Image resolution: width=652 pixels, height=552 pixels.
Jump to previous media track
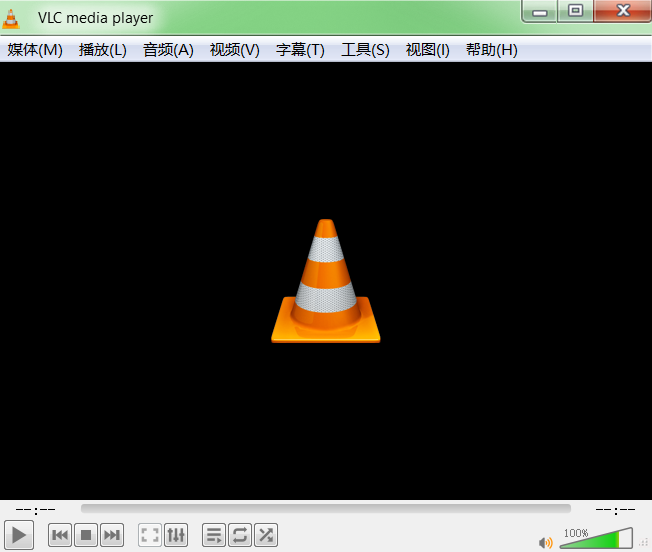coord(60,535)
